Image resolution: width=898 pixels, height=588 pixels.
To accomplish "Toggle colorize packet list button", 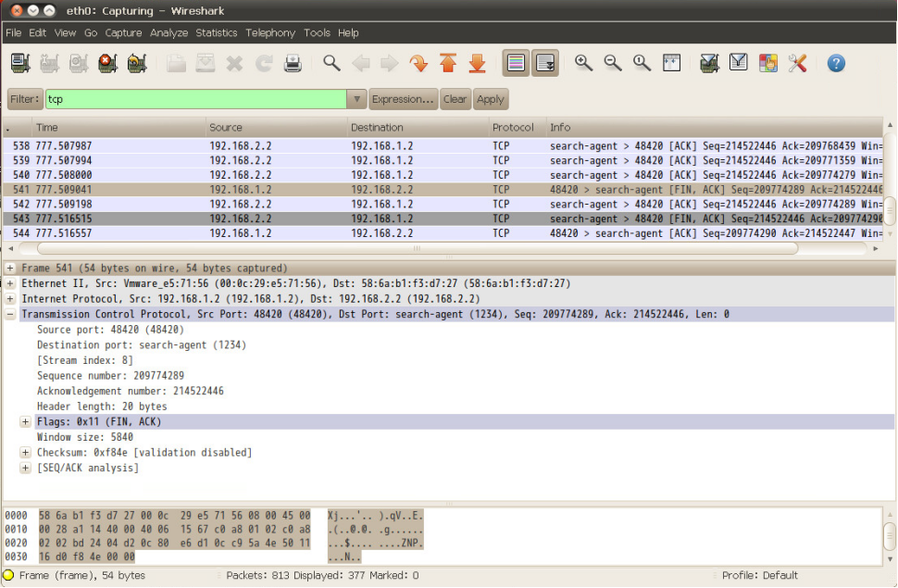I will (x=516, y=63).
